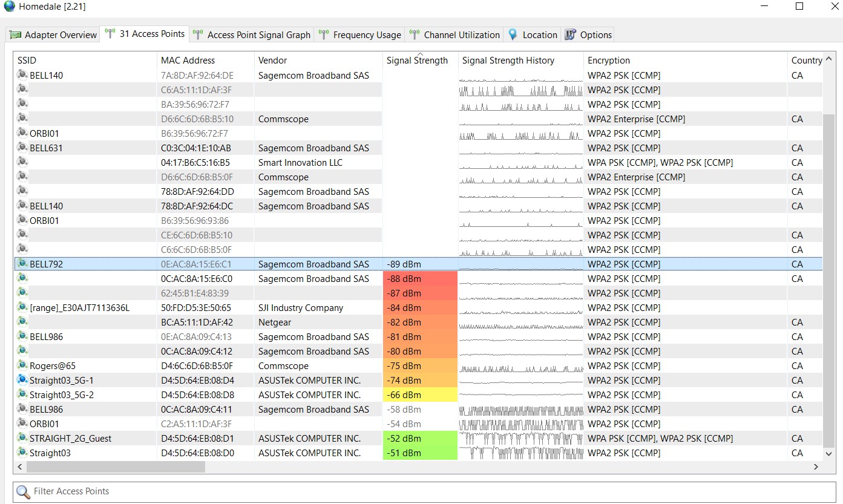Switch to the Frequency Usage tab
The height and width of the screenshot is (504, 843).
(359, 34)
